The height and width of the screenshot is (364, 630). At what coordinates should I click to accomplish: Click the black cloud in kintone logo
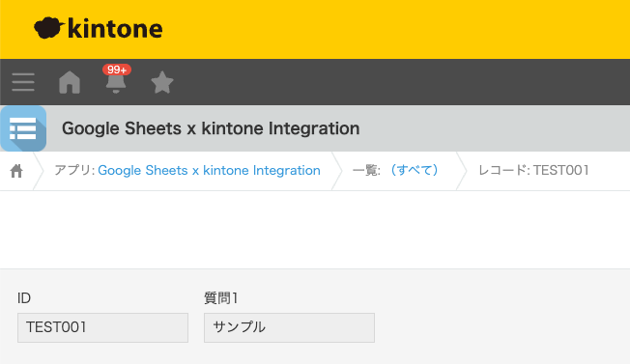48,28
